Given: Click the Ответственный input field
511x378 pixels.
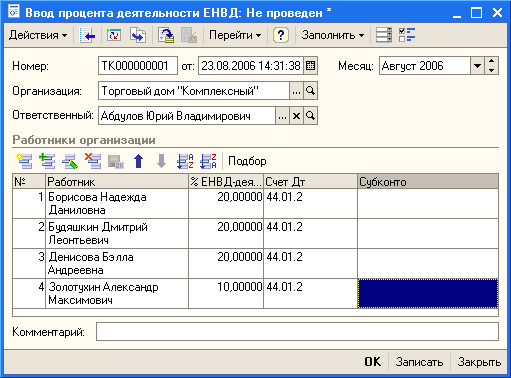Looking at the screenshot, I should [187, 116].
